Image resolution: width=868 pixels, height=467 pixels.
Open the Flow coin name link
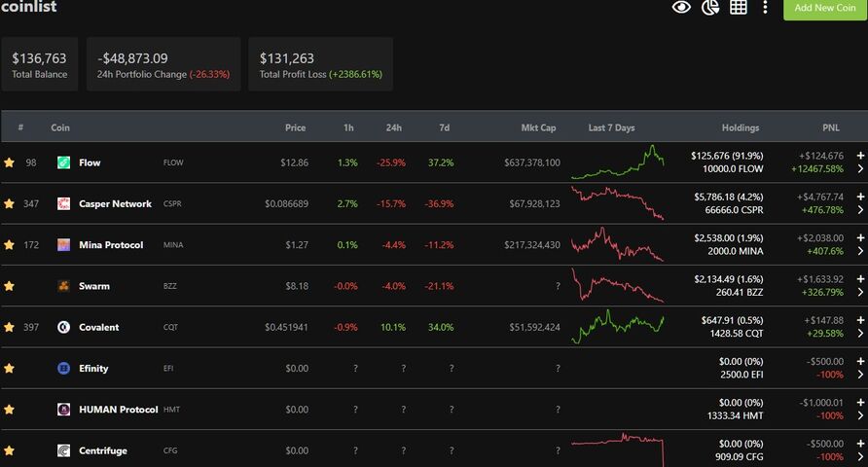90,162
